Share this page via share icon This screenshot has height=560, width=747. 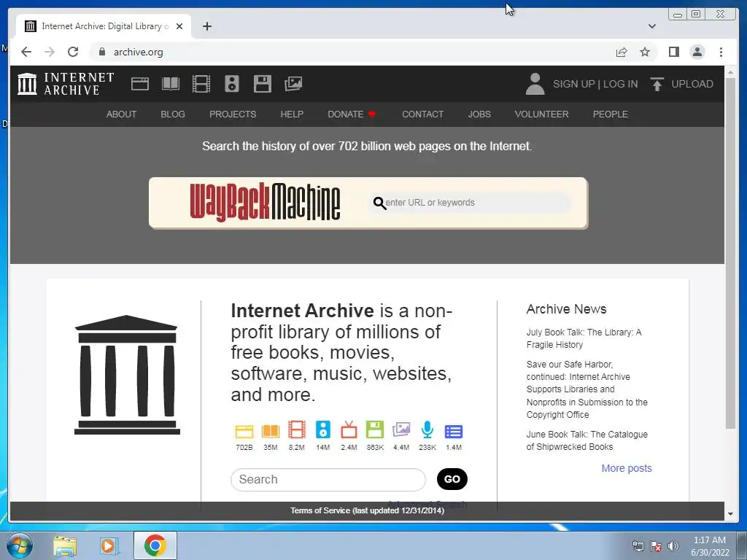pos(622,52)
